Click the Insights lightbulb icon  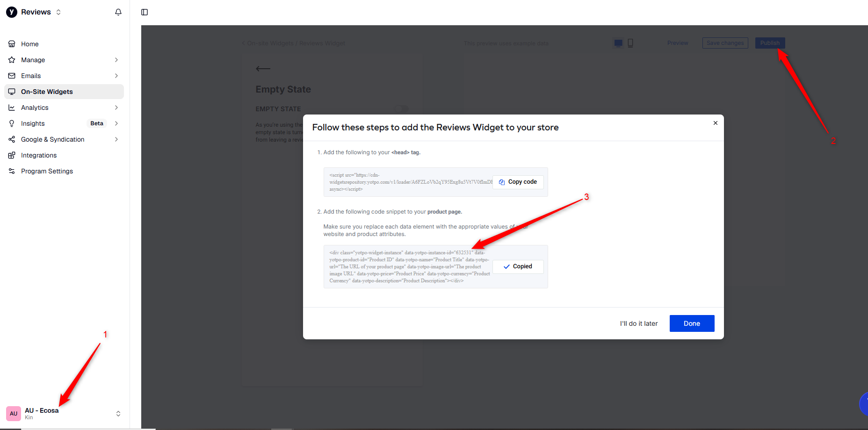(12, 123)
